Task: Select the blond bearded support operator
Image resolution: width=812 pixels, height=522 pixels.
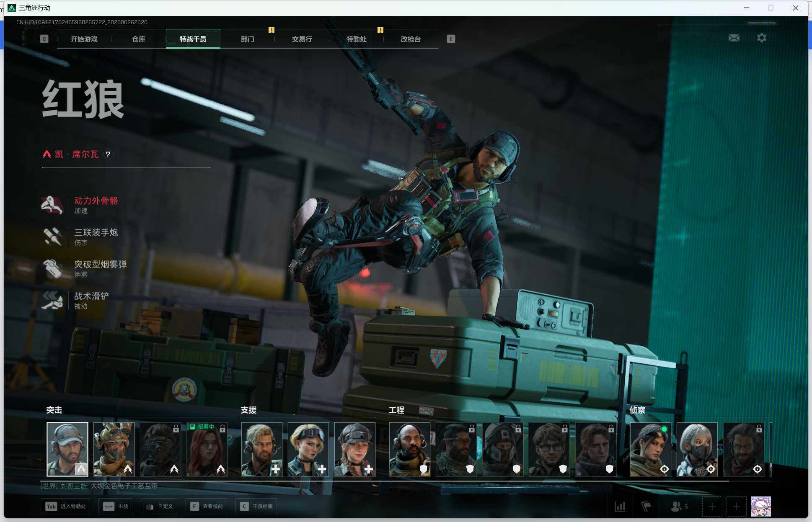Action: [x=262, y=449]
